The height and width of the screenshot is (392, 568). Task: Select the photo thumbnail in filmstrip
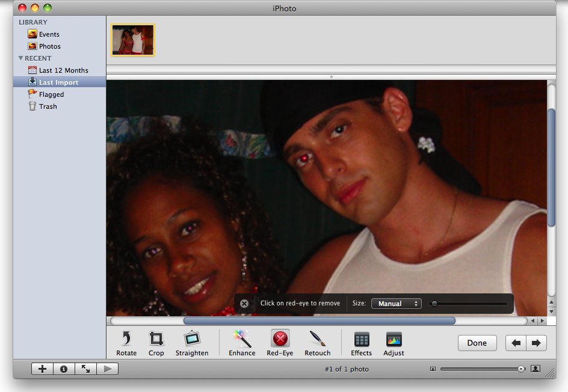tap(132, 40)
